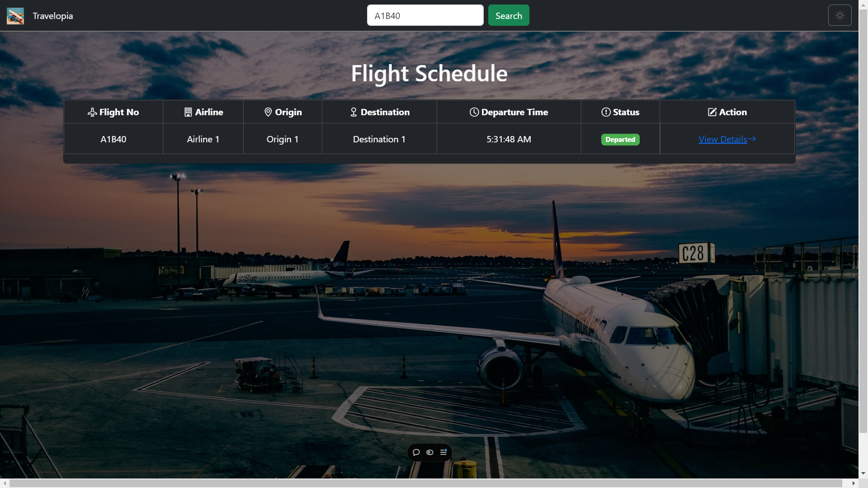The image size is (868, 488).
Task: Click the flight search input field
Action: [425, 15]
